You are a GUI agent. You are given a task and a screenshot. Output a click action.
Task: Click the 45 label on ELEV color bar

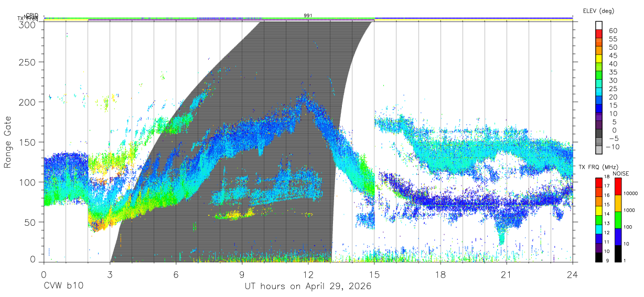[613, 56]
